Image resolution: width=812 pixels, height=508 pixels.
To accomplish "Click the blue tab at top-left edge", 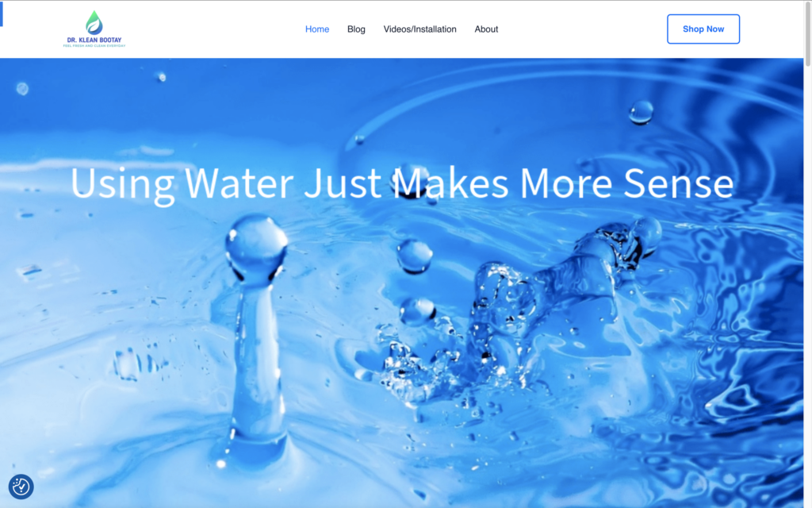I will click(x=2, y=13).
